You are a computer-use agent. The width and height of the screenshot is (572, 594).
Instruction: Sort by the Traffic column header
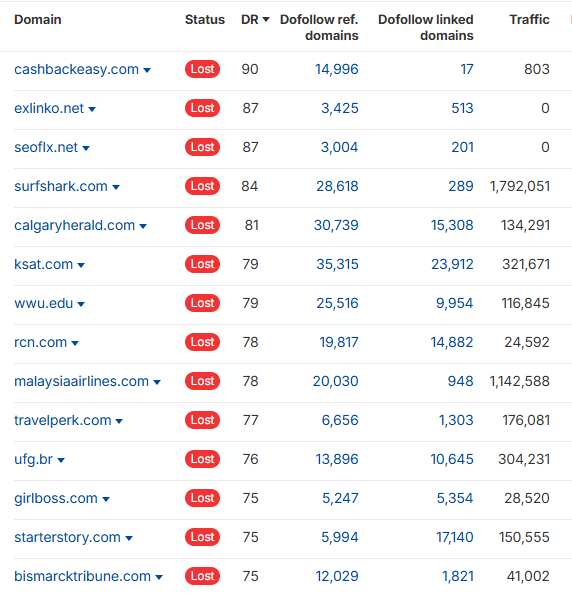point(530,20)
